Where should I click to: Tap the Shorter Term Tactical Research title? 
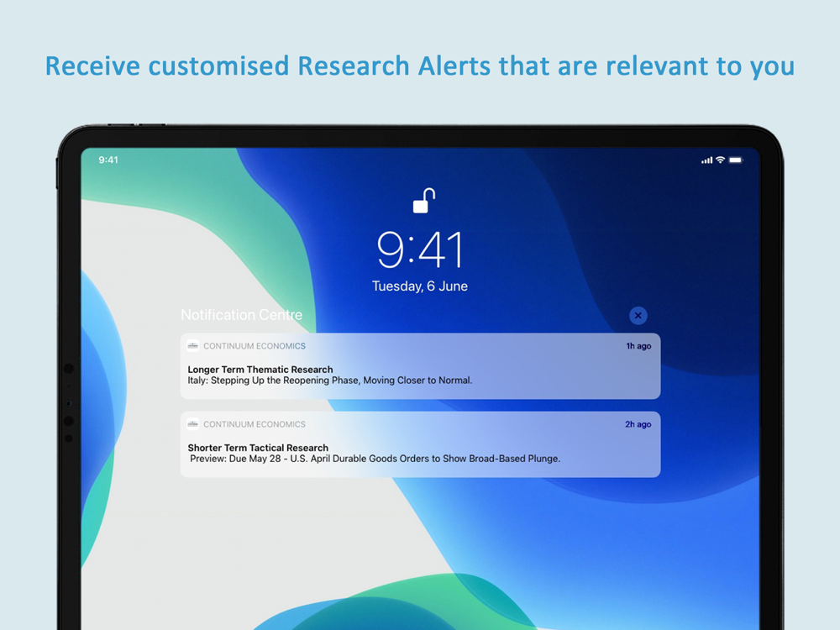pyautogui.click(x=258, y=448)
